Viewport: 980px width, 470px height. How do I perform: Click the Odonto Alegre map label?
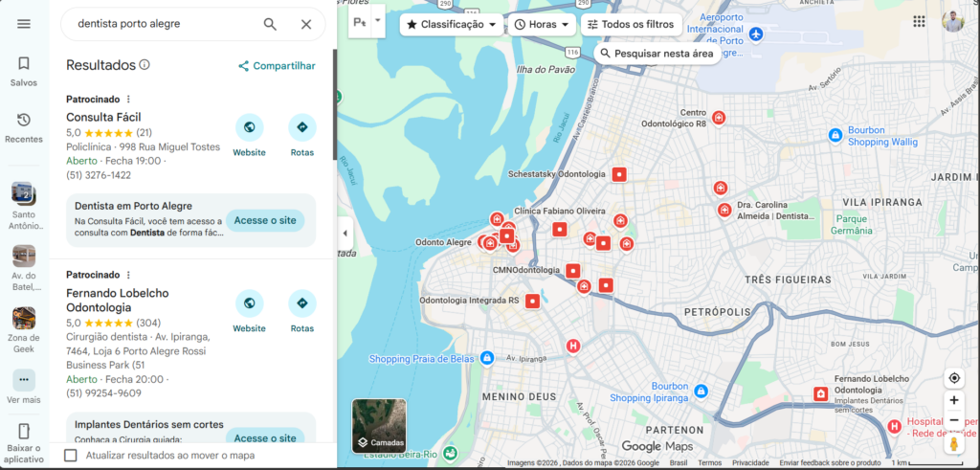(444, 242)
